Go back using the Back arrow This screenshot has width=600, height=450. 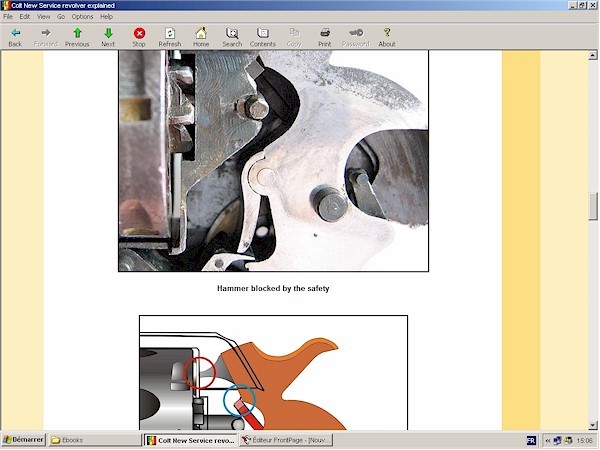(x=15, y=37)
